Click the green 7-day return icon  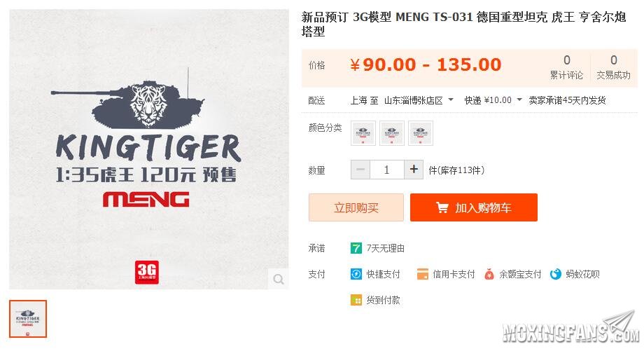coord(356,248)
